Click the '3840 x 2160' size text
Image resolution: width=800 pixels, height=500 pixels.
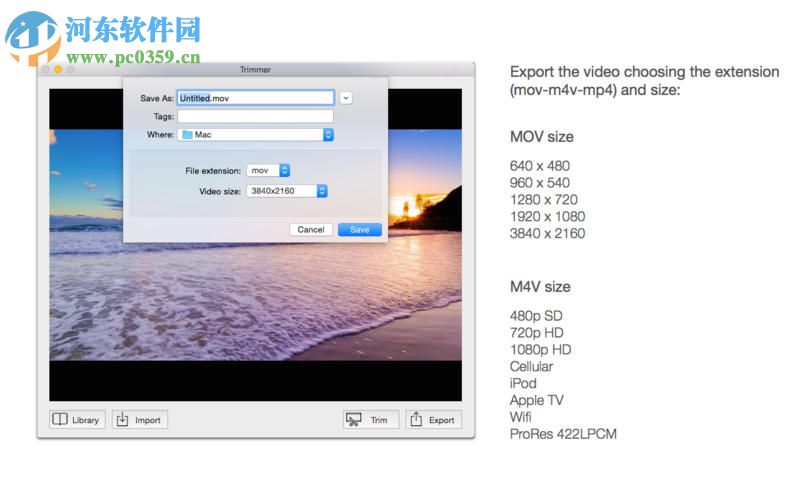[547, 233]
